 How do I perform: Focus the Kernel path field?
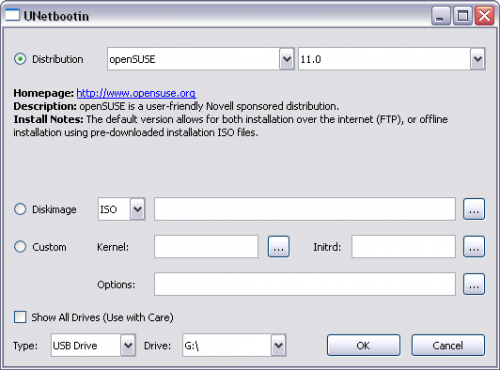[x=206, y=247]
